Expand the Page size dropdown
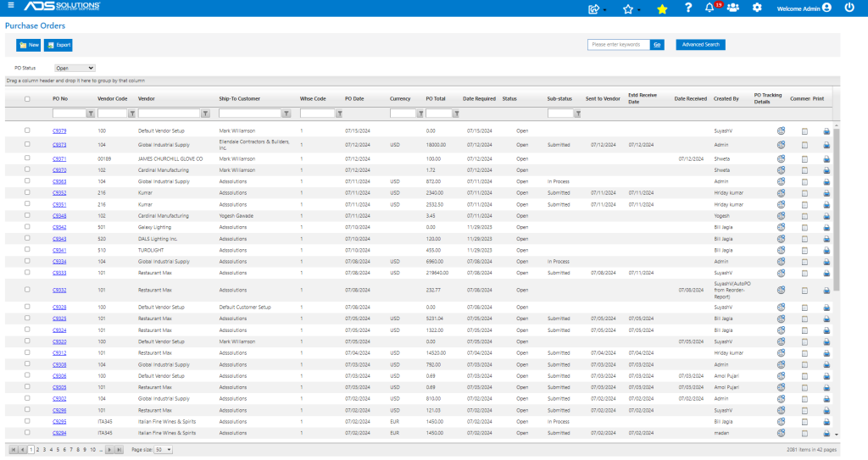Viewport: 868px width, 460px height. pyautogui.click(x=164, y=450)
